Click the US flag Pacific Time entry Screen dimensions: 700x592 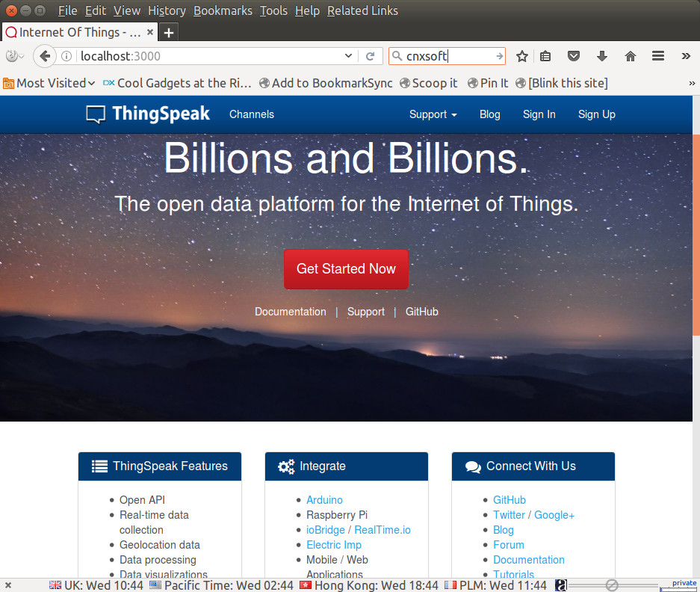point(221,585)
